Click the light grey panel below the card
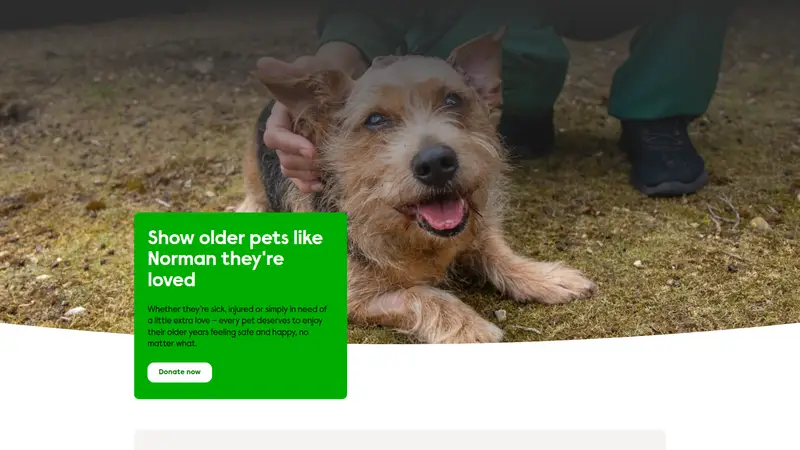The height and width of the screenshot is (450, 800). 400,440
